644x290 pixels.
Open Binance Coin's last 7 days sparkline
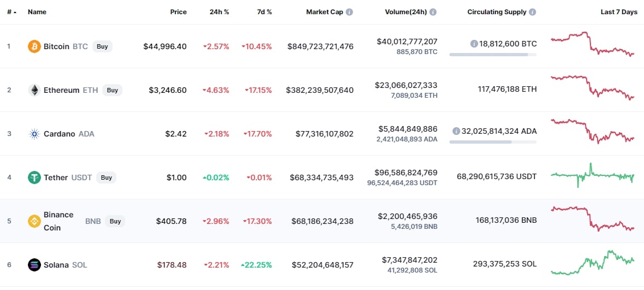point(593,218)
